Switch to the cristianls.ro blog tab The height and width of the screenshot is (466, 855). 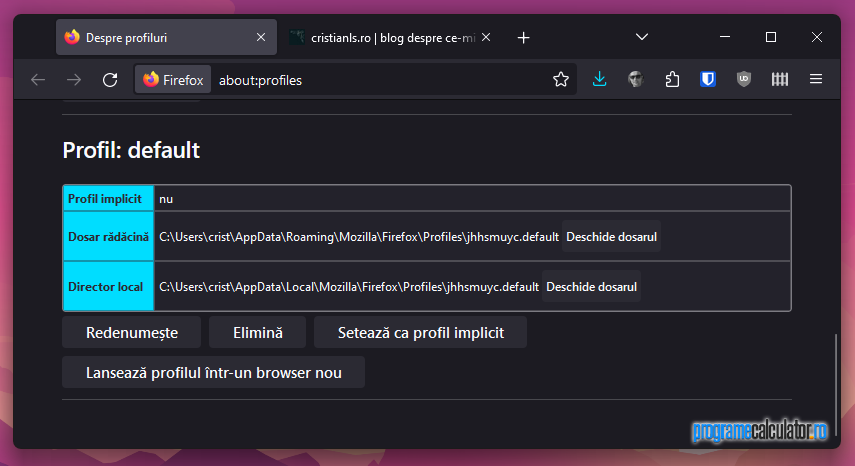click(x=390, y=37)
